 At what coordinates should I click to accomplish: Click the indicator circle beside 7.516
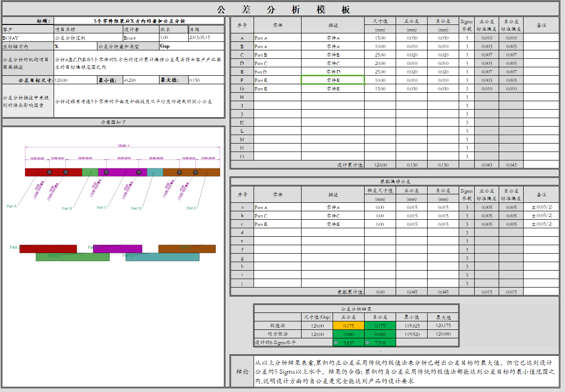(x=367, y=343)
